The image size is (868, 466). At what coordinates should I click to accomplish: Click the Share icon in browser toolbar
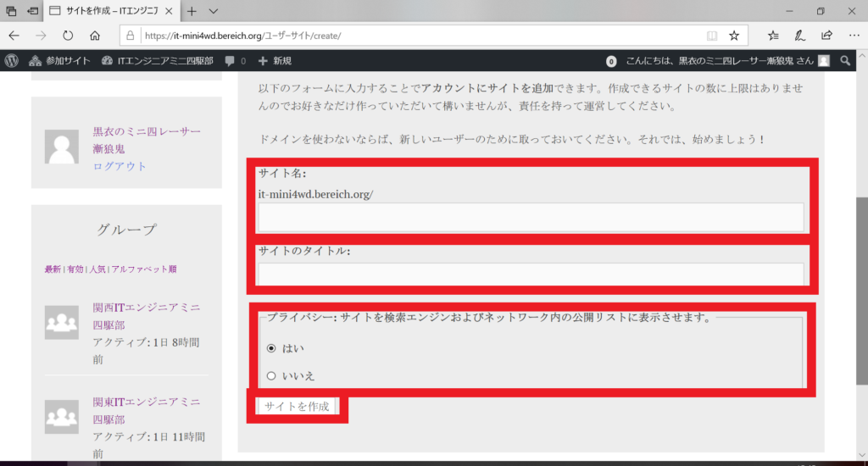[826, 36]
